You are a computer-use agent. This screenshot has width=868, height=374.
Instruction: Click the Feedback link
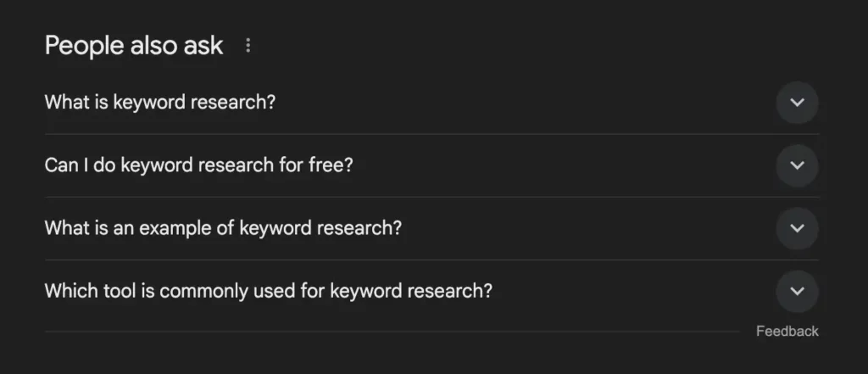[787, 332]
